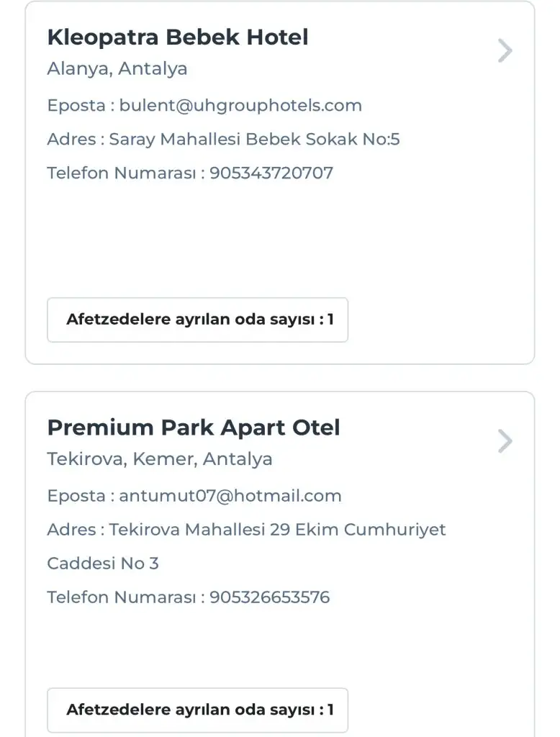Select the Kleopatra Bebek Hotel title
This screenshot has width=560, height=737.
pyautogui.click(x=178, y=37)
